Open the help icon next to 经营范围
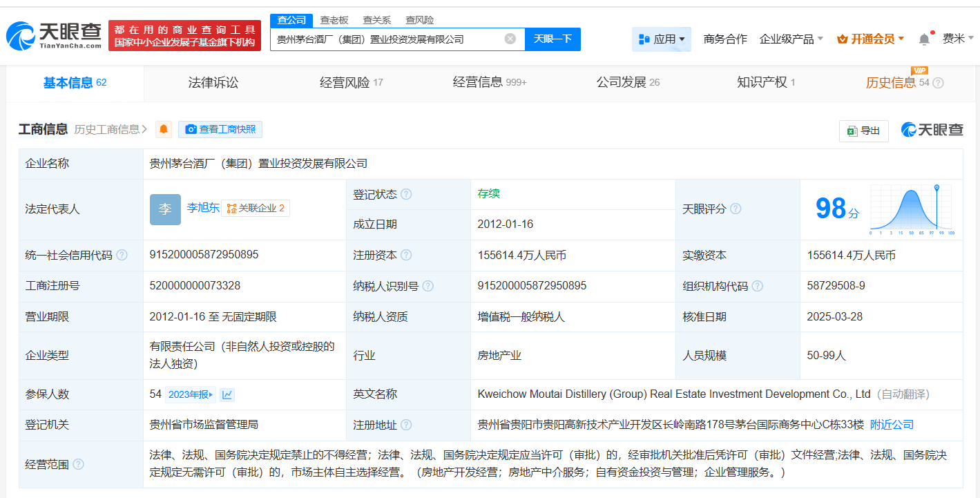This screenshot has width=980, height=498. (x=78, y=464)
